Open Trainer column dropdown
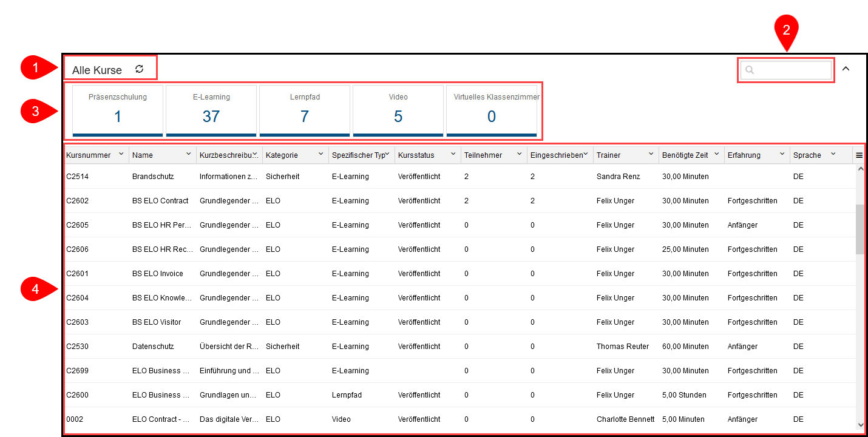Screen dimensions: 868x437 tap(651, 154)
